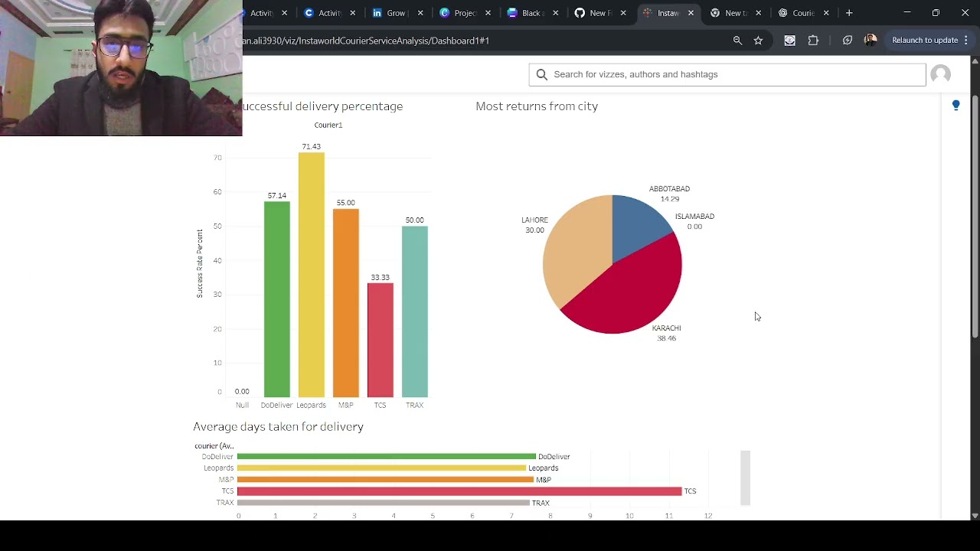Click the courier (Av.. header label

pyautogui.click(x=214, y=445)
